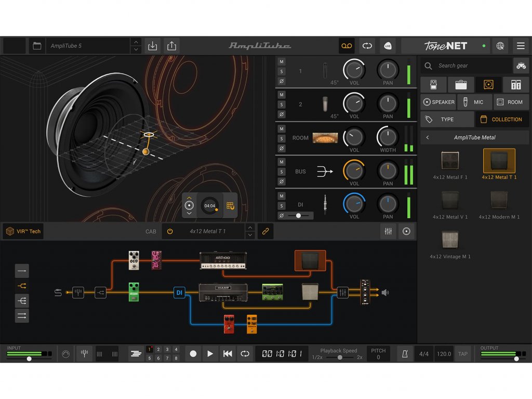Select next speaker with down chevron
The height and width of the screenshot is (399, 532).
189,214
